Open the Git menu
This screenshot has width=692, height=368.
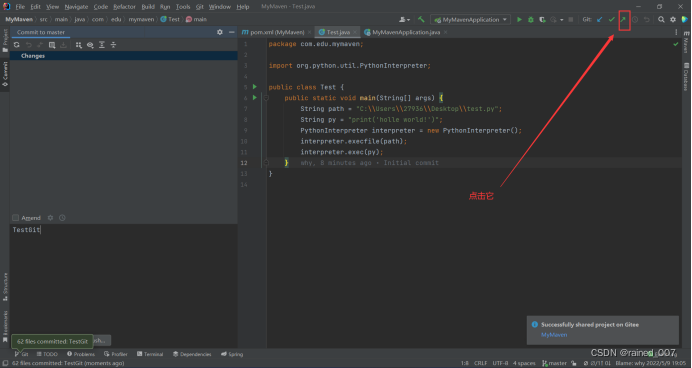tap(199, 7)
